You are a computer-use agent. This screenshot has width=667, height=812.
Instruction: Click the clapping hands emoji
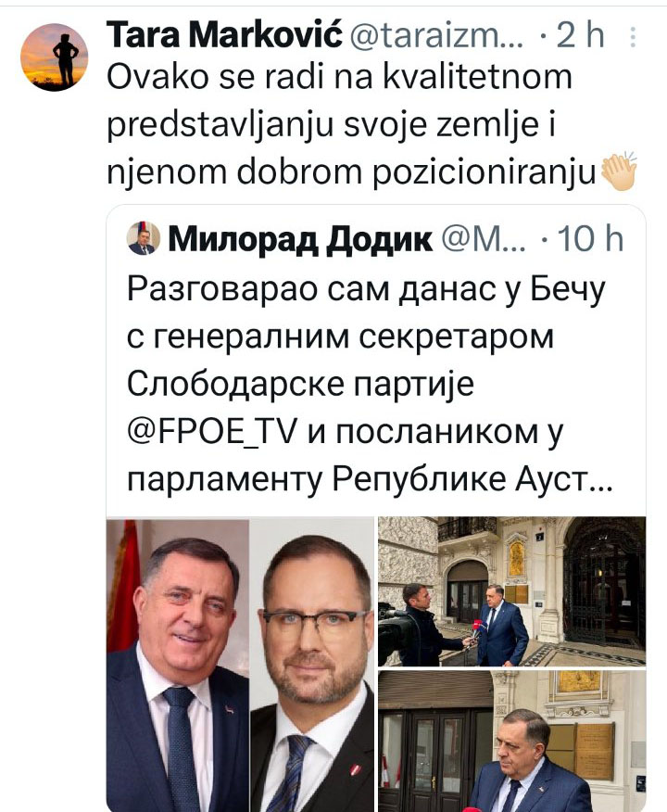coord(618,171)
